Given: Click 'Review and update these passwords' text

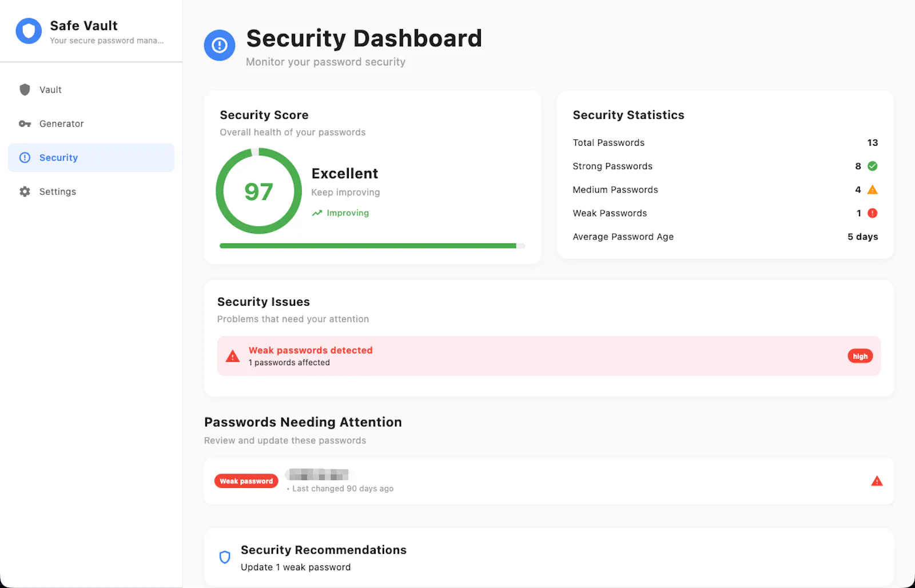Looking at the screenshot, I should [x=285, y=441].
